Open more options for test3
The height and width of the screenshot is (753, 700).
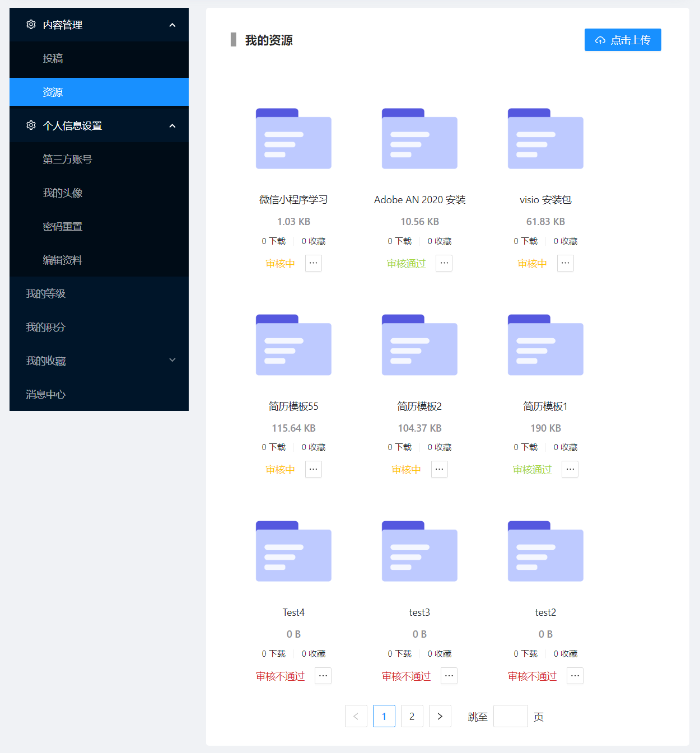click(449, 676)
